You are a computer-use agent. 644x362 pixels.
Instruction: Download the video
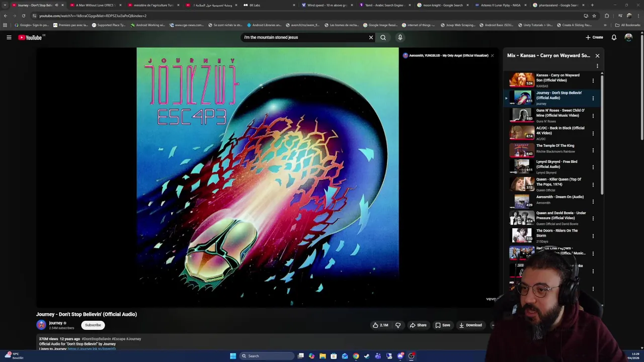[470, 325]
